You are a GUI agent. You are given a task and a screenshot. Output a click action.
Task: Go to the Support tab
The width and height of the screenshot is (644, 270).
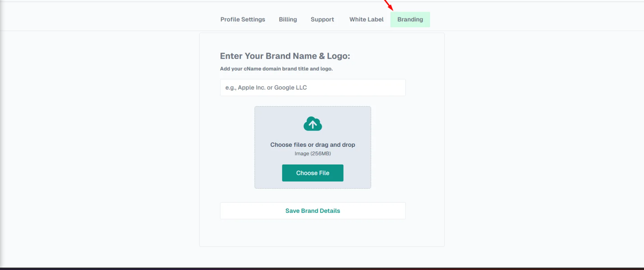tap(322, 19)
